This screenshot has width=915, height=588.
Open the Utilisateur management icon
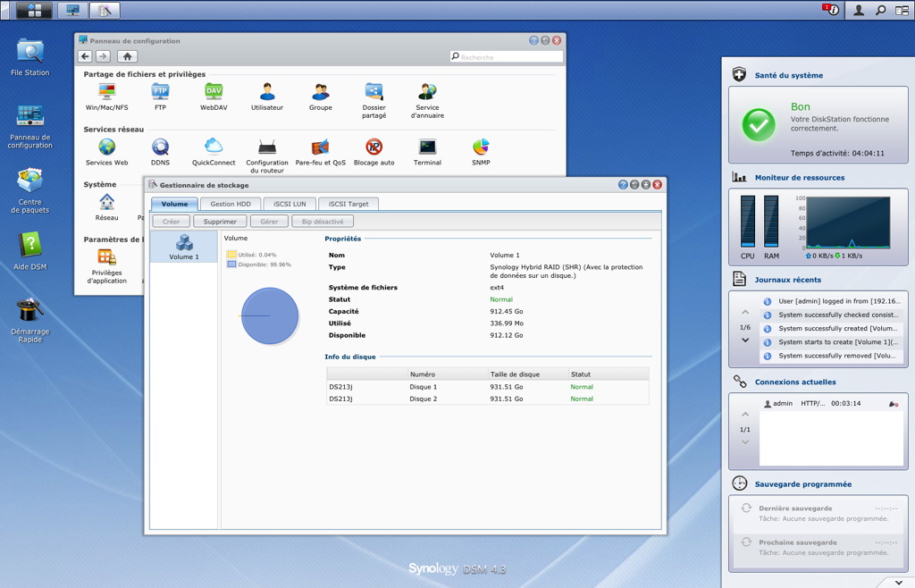pyautogui.click(x=267, y=97)
